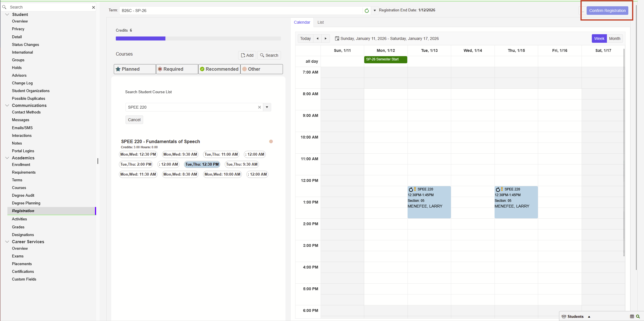This screenshot has height=321, width=644.
Task: Clear the sidebar search with X icon
Action: (x=93, y=7)
